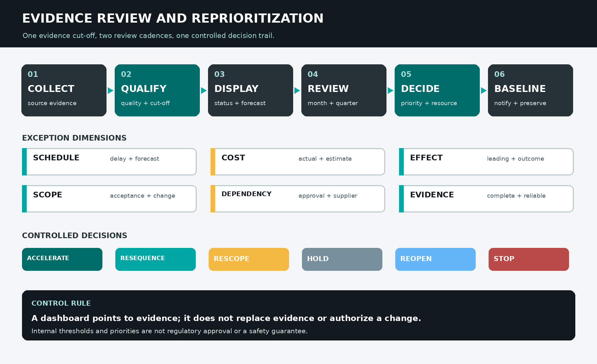Open the 06 BASELINE step card
This screenshot has width=597, height=364.
(x=530, y=90)
